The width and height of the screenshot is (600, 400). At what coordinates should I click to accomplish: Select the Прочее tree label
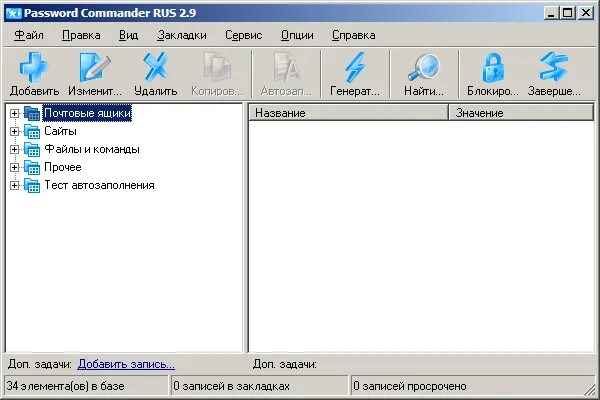pyautogui.click(x=63, y=167)
